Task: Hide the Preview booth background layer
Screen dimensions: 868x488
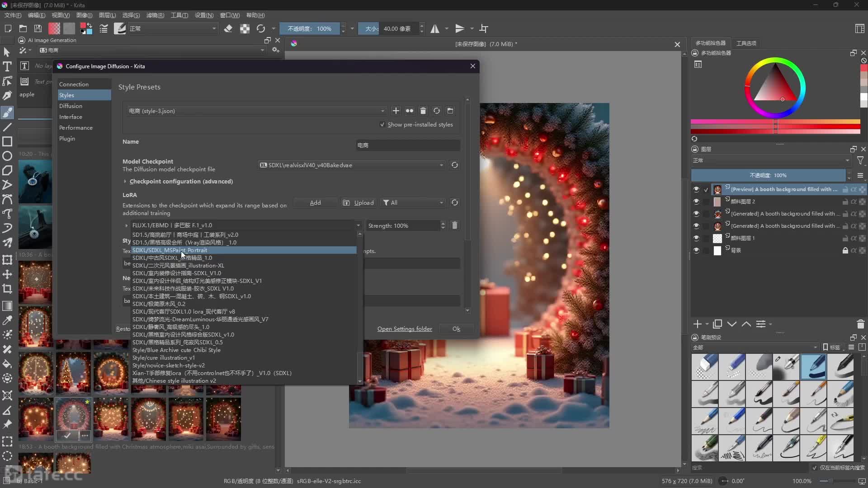Action: coord(696,189)
